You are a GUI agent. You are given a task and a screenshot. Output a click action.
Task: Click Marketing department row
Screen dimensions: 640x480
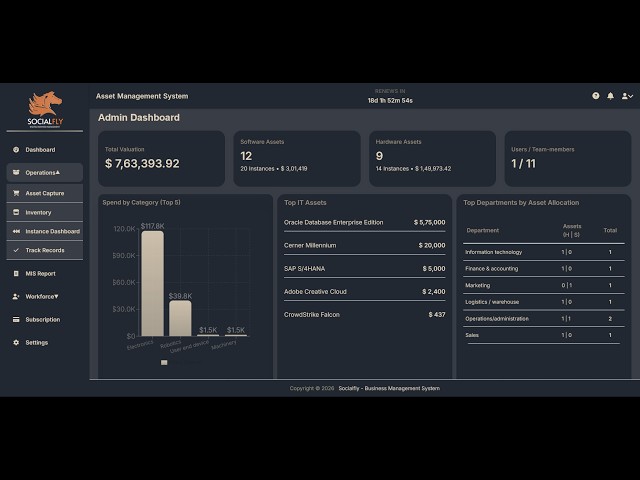(x=544, y=285)
